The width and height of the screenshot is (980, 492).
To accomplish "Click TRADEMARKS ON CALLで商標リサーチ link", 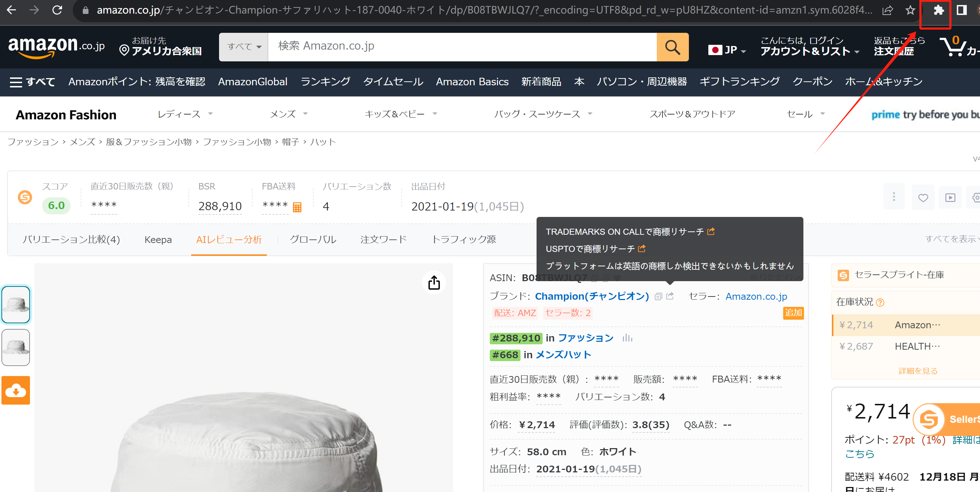I will coord(630,232).
